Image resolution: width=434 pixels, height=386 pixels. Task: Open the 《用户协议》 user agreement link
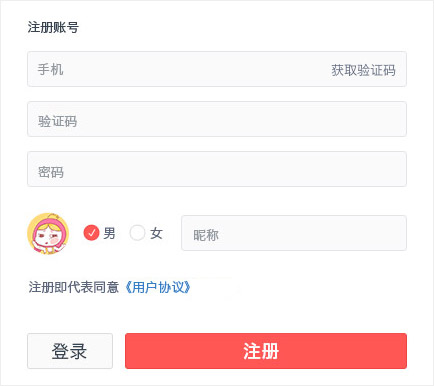tap(158, 287)
